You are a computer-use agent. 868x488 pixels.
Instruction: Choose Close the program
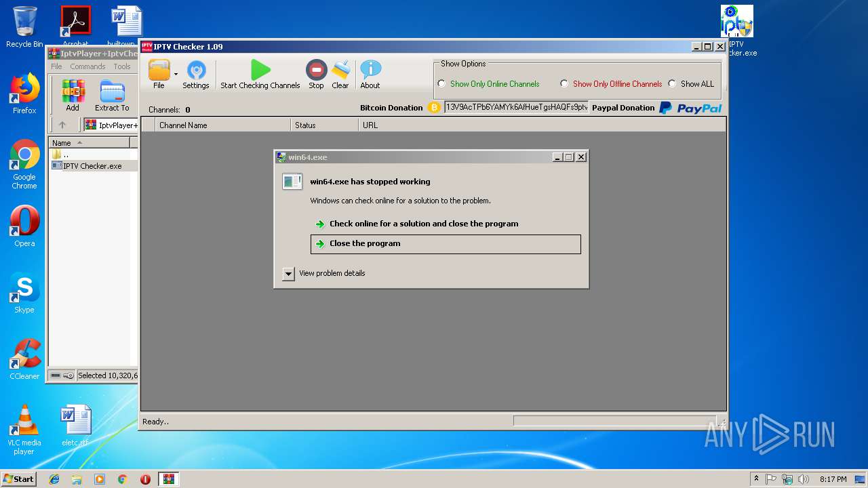coord(446,244)
